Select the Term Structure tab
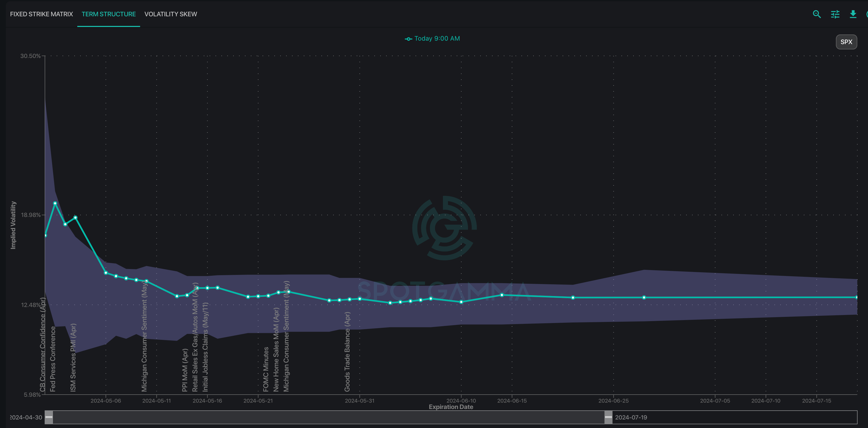This screenshot has height=428, width=868. (x=109, y=14)
